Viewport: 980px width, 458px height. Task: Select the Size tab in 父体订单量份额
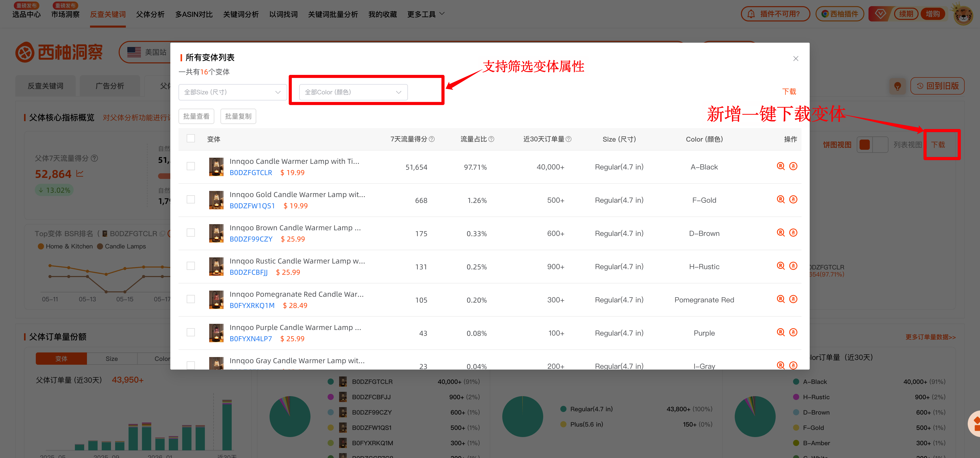coord(112,358)
